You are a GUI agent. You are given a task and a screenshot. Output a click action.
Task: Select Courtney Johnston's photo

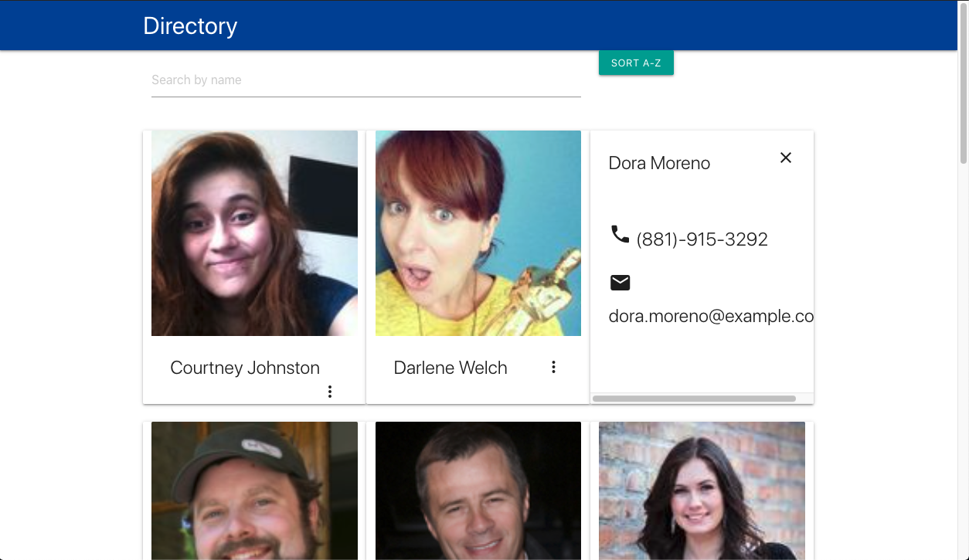tap(254, 233)
